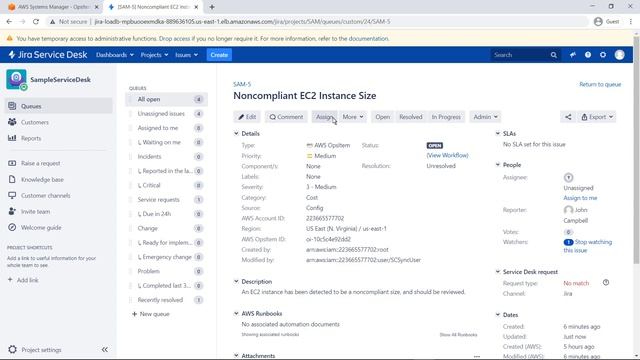Image resolution: width=640 pixels, height=360 pixels.
Task: Click Add link shortcut
Action: pyautogui.click(x=23, y=280)
